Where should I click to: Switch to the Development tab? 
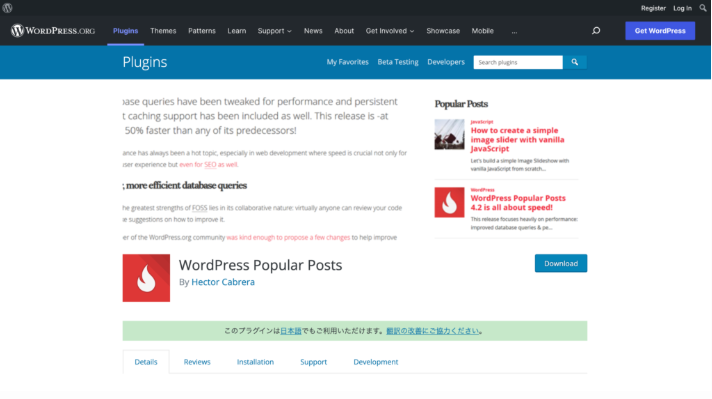tap(376, 362)
